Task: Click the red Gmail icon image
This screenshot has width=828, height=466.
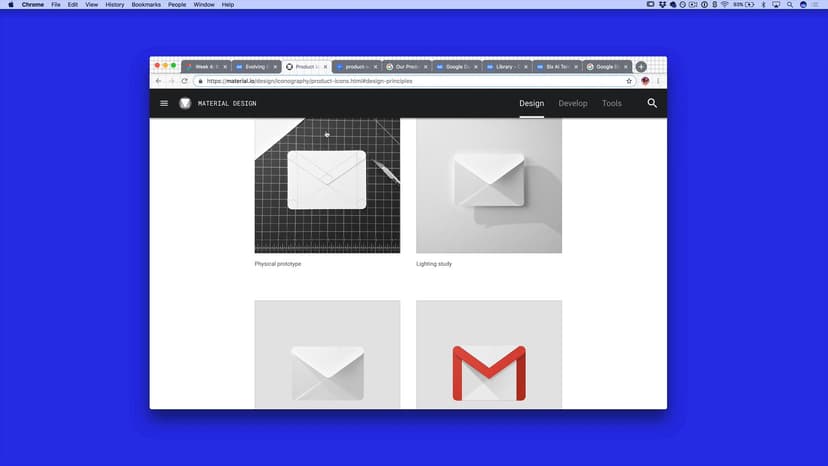Action: [x=488, y=370]
